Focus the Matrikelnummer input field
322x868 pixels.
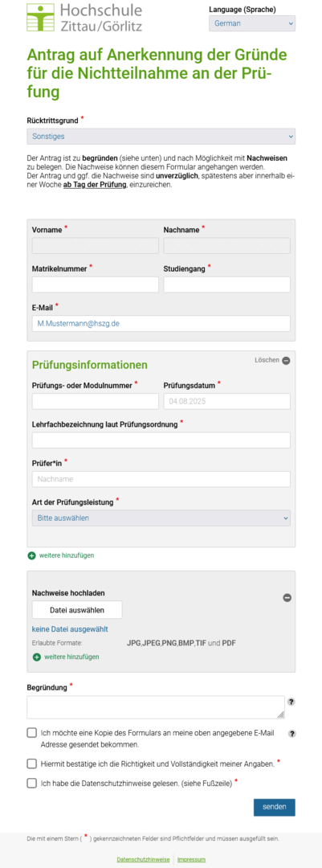click(96, 285)
